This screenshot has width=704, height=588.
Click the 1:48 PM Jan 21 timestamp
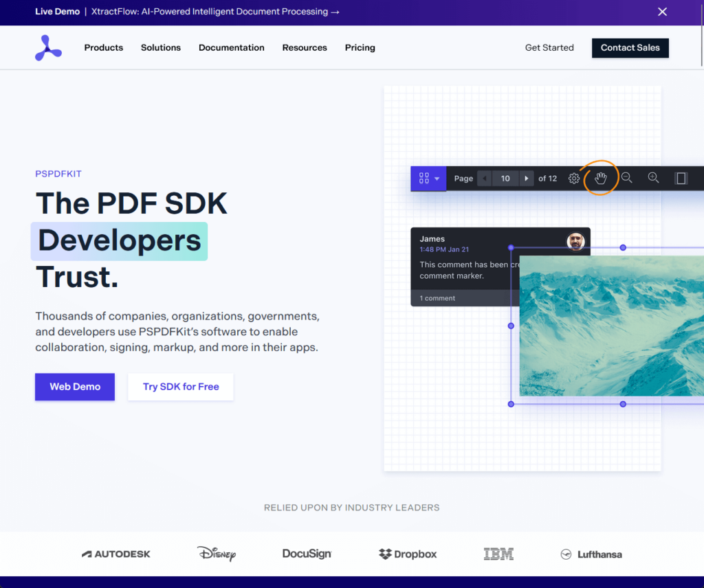(444, 249)
